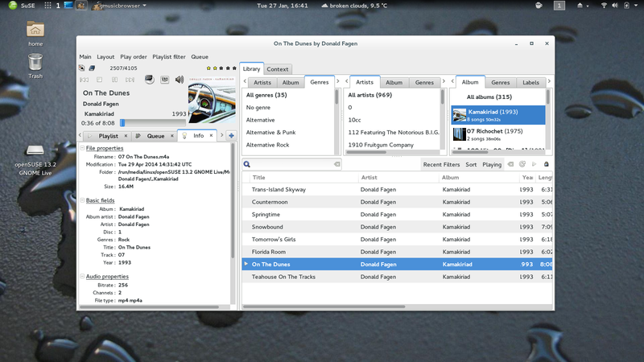Image resolution: width=644 pixels, height=362 pixels.
Task: Switch to the Playlist tab
Action: pyautogui.click(x=108, y=136)
